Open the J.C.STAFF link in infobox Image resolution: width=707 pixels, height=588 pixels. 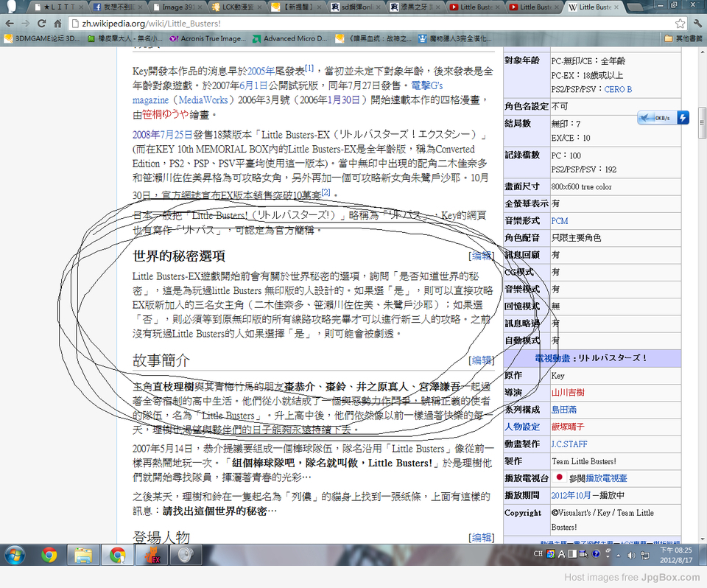click(x=569, y=444)
